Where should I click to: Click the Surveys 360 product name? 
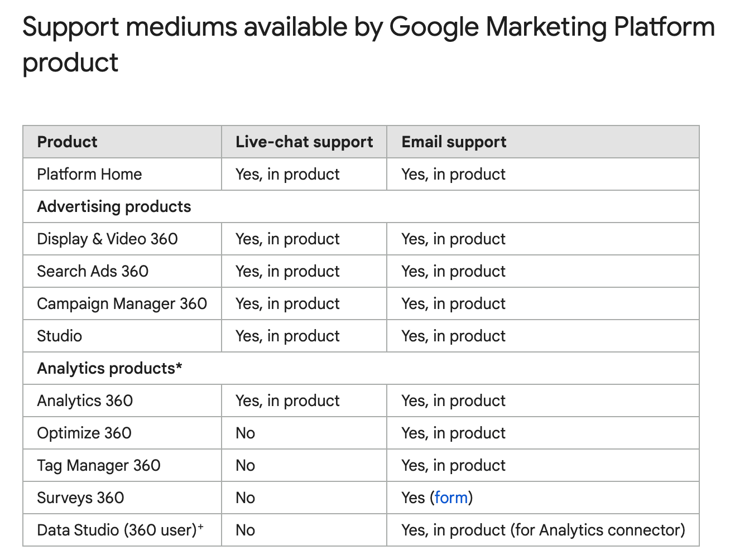pos(80,498)
